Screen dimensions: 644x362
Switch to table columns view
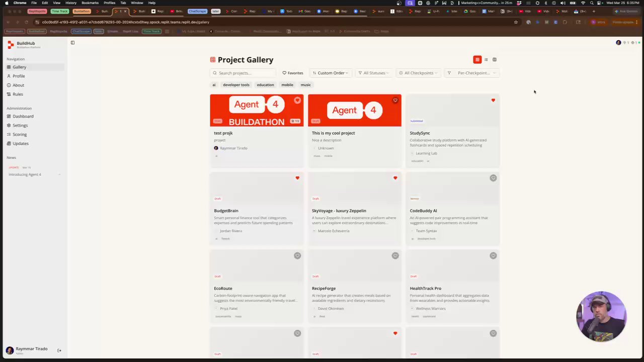(x=495, y=60)
